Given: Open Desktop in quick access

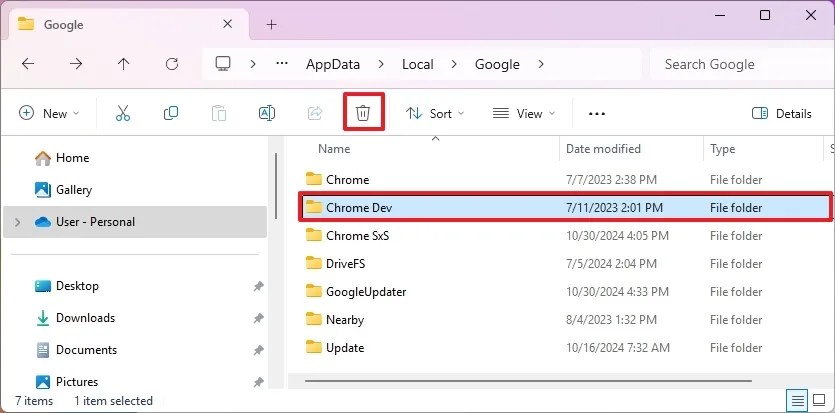Looking at the screenshot, I should pyautogui.click(x=67, y=286).
